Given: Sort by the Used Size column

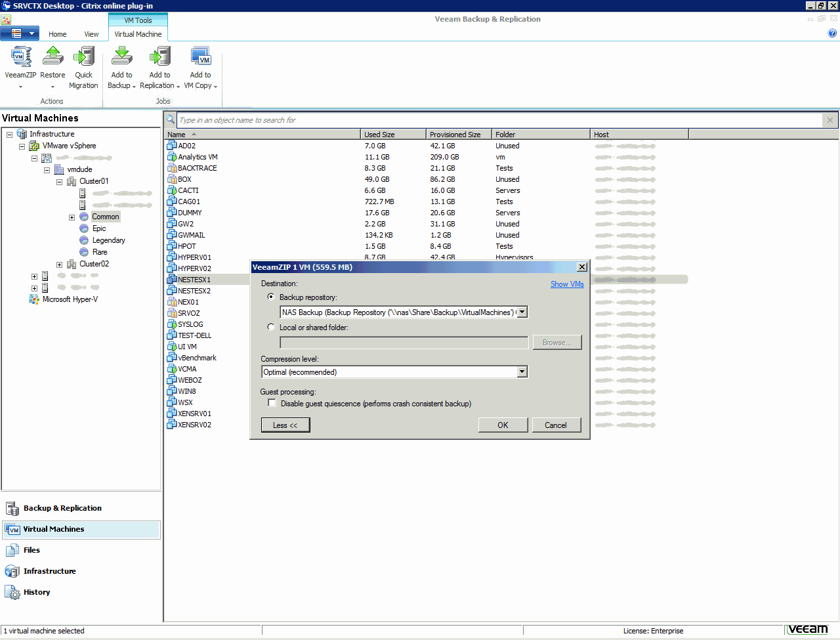Looking at the screenshot, I should pyautogui.click(x=394, y=135).
